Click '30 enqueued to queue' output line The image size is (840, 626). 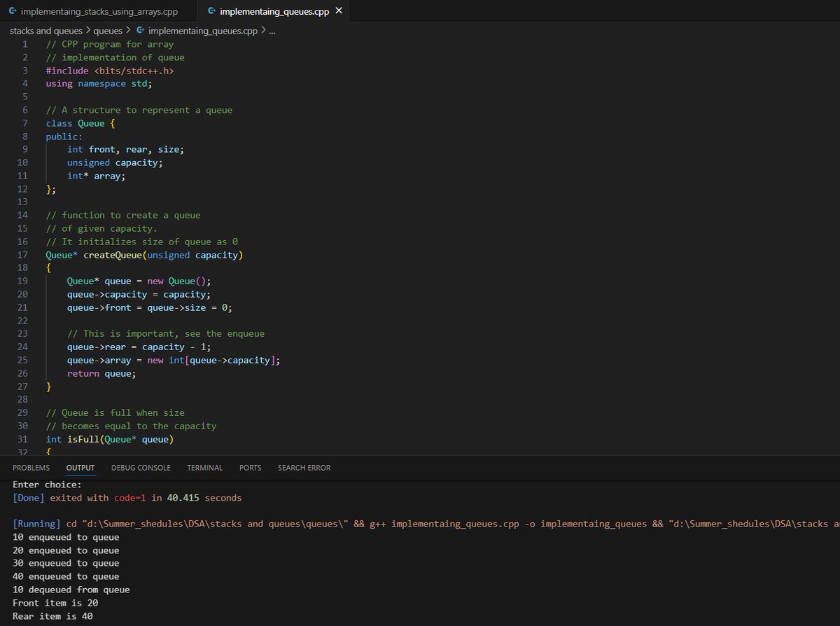(66, 563)
